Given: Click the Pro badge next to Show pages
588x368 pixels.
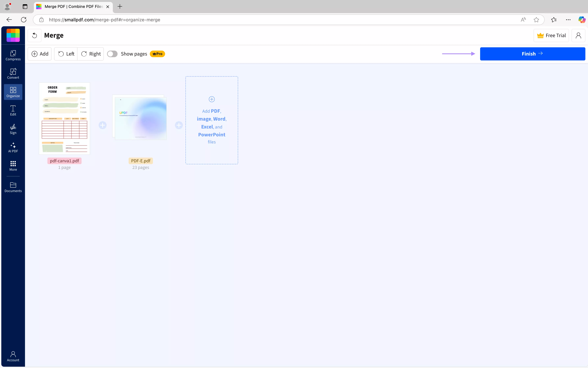Looking at the screenshot, I should [157, 54].
